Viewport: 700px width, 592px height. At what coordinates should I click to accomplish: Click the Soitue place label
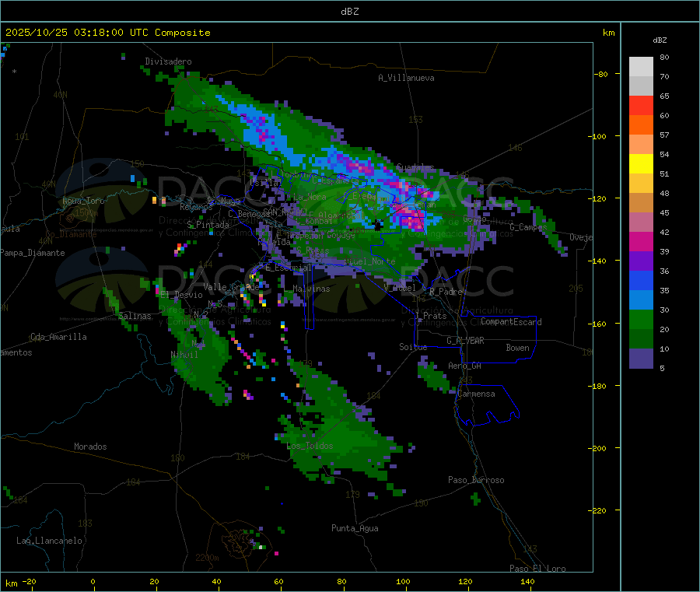tap(413, 347)
